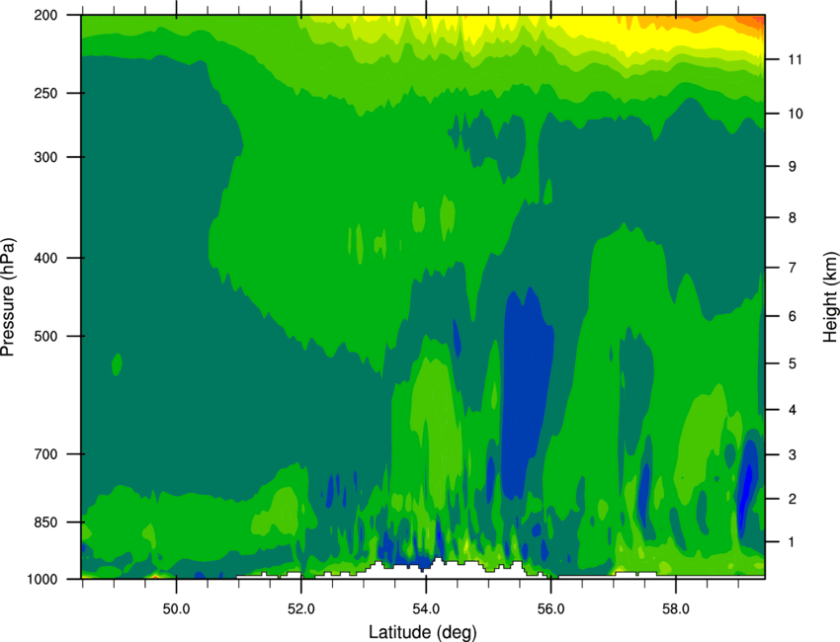Screen dimensions: 840x642
Task: Pick the 10 km height label
Action: [x=795, y=114]
